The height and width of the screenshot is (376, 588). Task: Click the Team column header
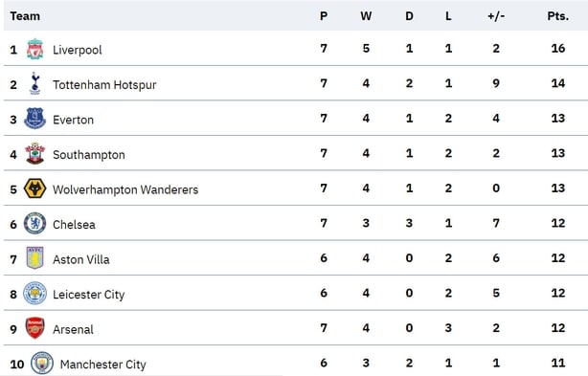[25, 16]
